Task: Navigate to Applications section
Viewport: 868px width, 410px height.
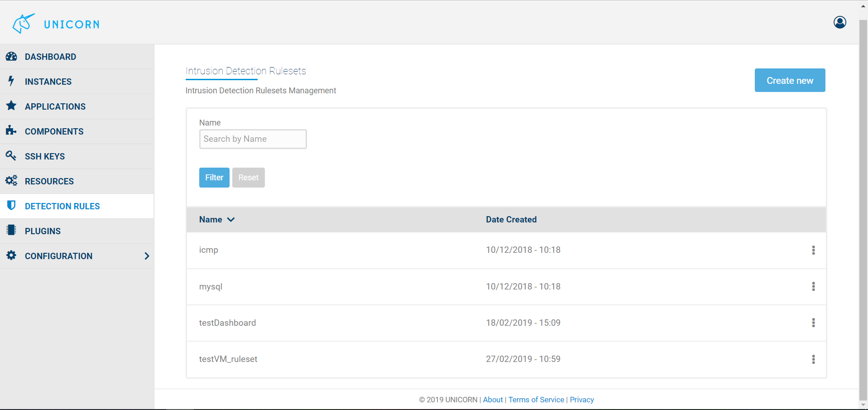Action: 77,106
